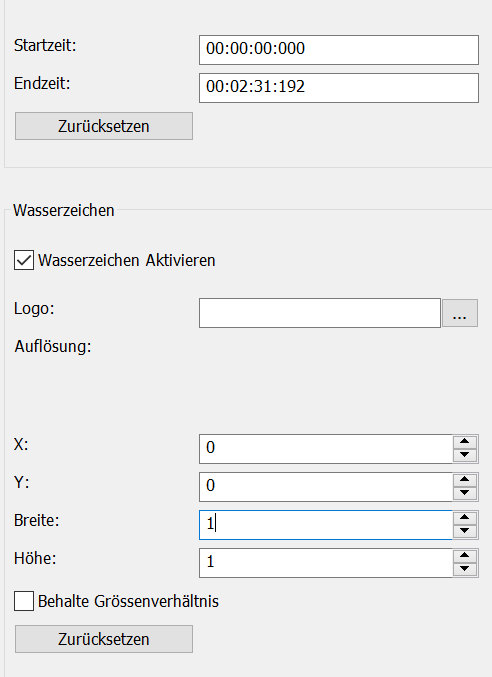The height and width of the screenshot is (677, 492).
Task: Increase Breite value with up arrow
Action: pyautogui.click(x=465, y=518)
